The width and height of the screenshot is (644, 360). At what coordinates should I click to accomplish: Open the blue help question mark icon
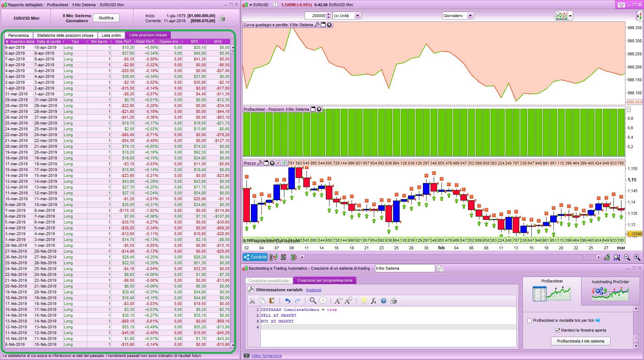(x=383, y=301)
